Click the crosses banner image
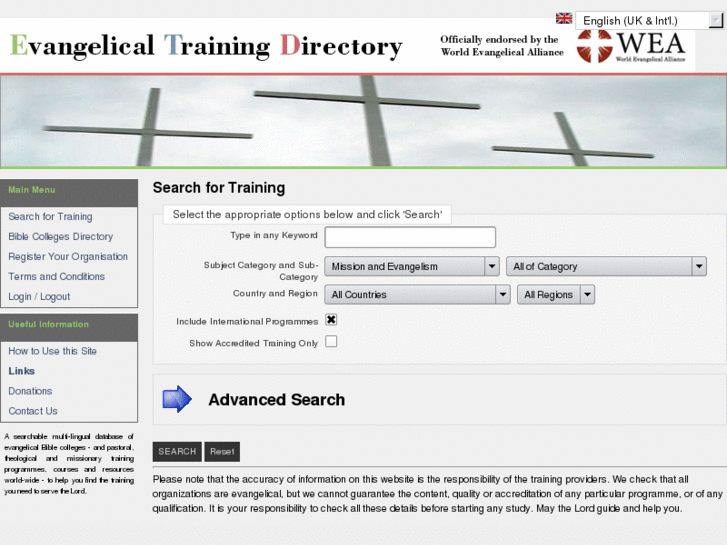Image resolution: width=727 pixels, height=545 pixels. tap(364, 121)
